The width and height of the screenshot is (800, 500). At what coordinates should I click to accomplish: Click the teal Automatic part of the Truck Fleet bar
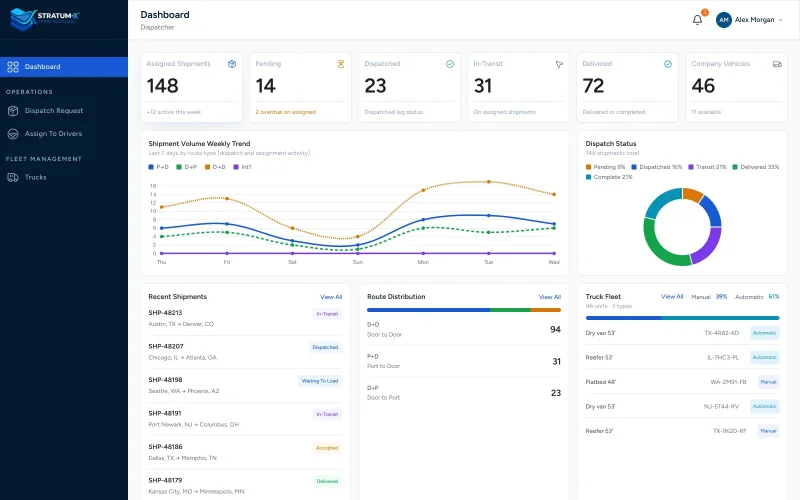[720, 318]
